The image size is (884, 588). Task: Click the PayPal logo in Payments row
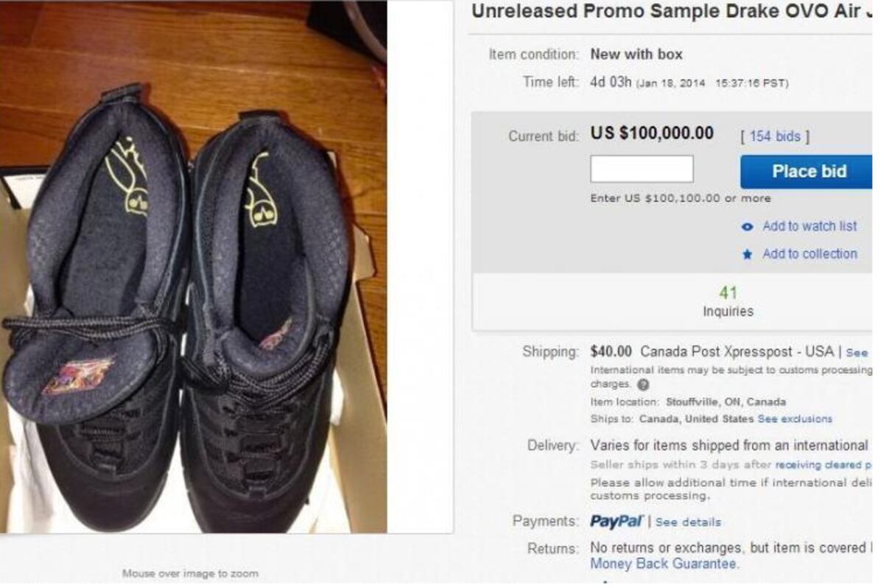point(615,521)
